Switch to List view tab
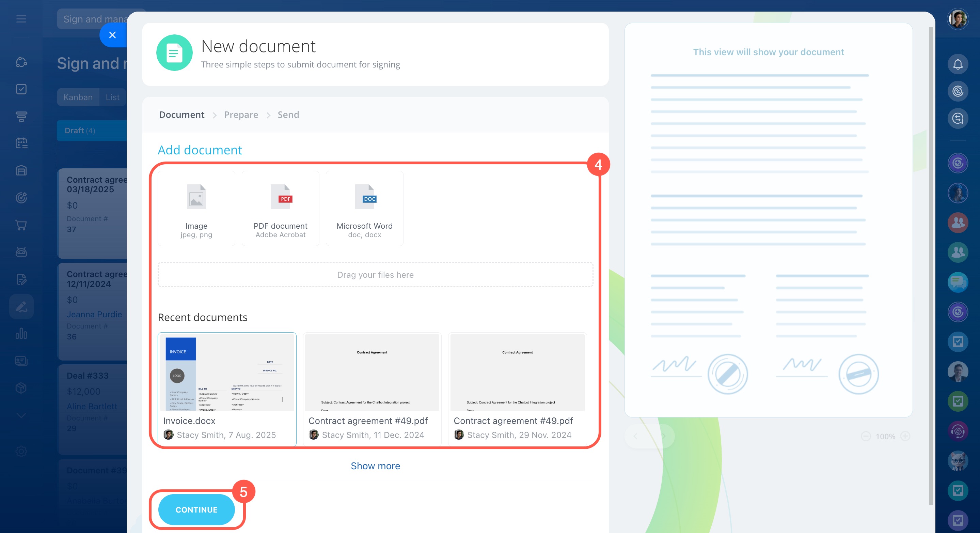 click(x=113, y=97)
